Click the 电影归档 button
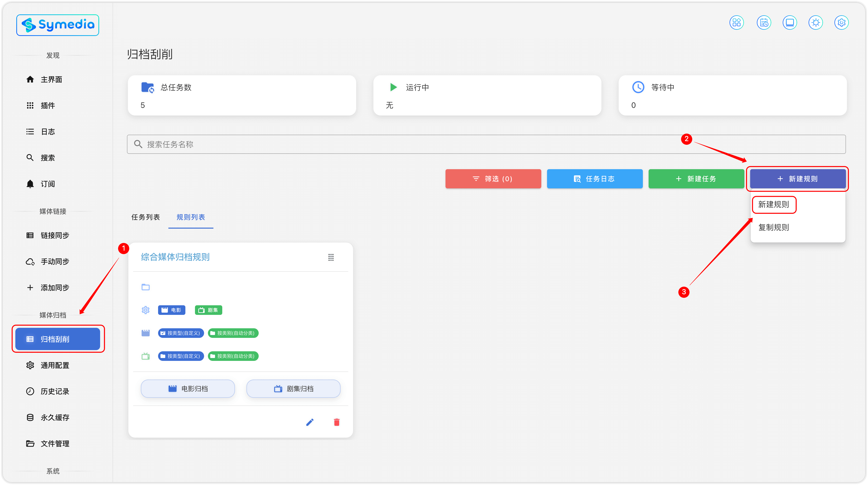 click(188, 389)
